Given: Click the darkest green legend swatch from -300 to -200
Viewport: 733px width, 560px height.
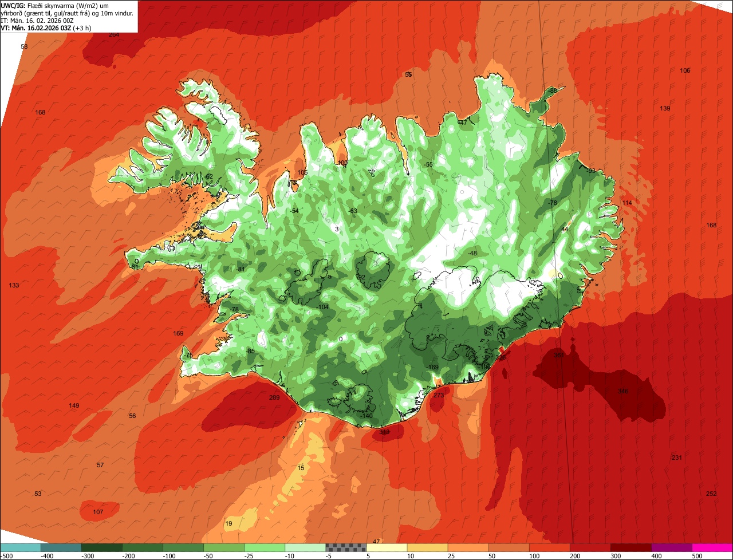Looking at the screenshot, I should point(102,547).
